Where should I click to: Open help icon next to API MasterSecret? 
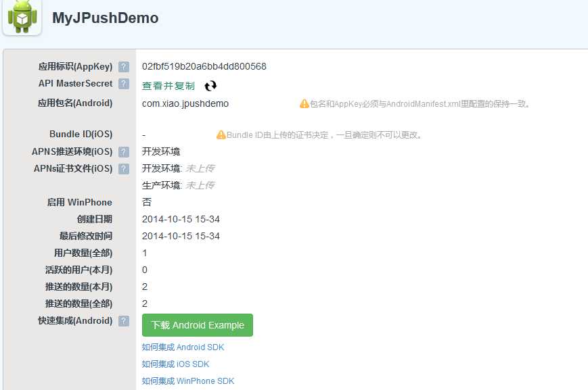124,84
